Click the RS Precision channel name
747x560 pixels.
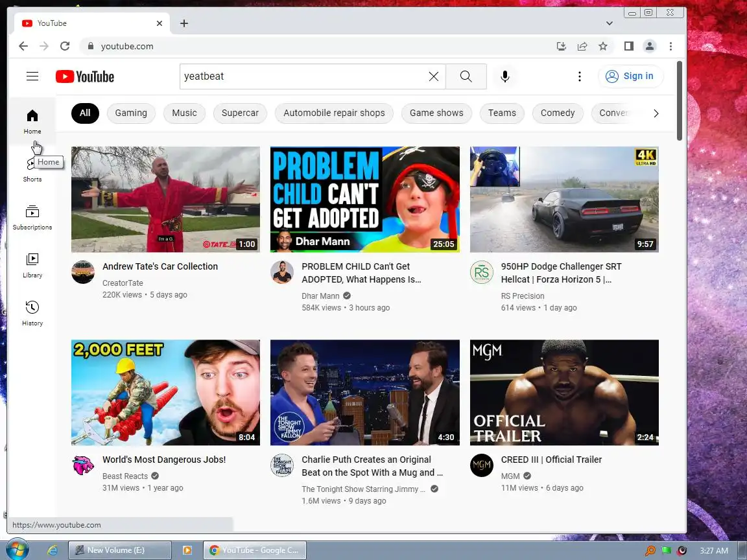(522, 296)
